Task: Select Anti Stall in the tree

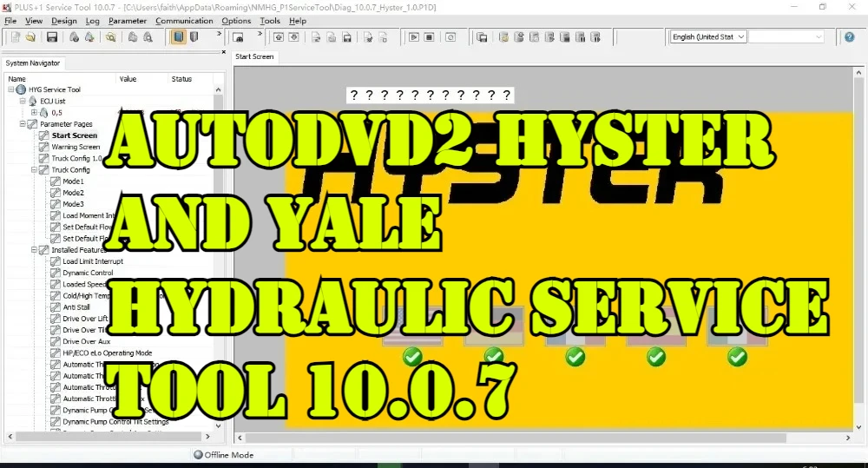Action: [76, 307]
